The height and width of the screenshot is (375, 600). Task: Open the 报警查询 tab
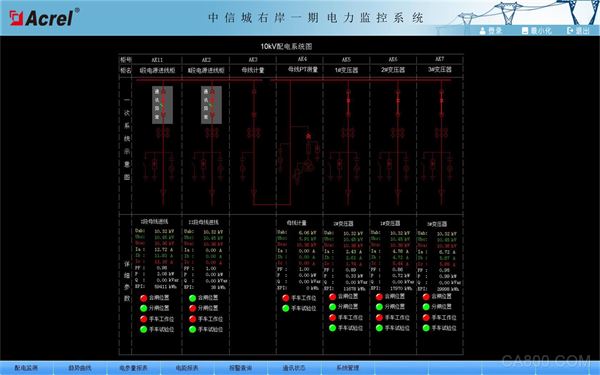click(x=240, y=368)
